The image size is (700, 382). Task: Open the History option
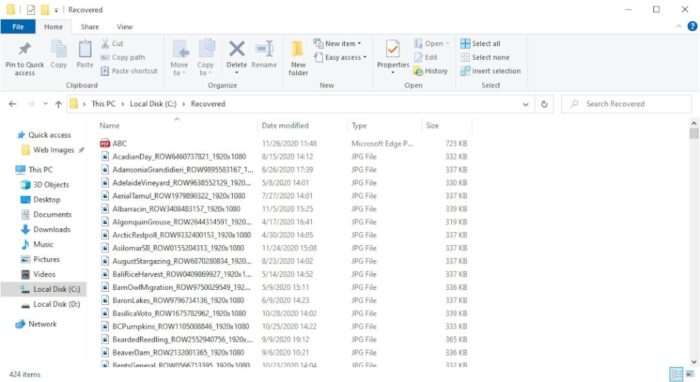431,71
